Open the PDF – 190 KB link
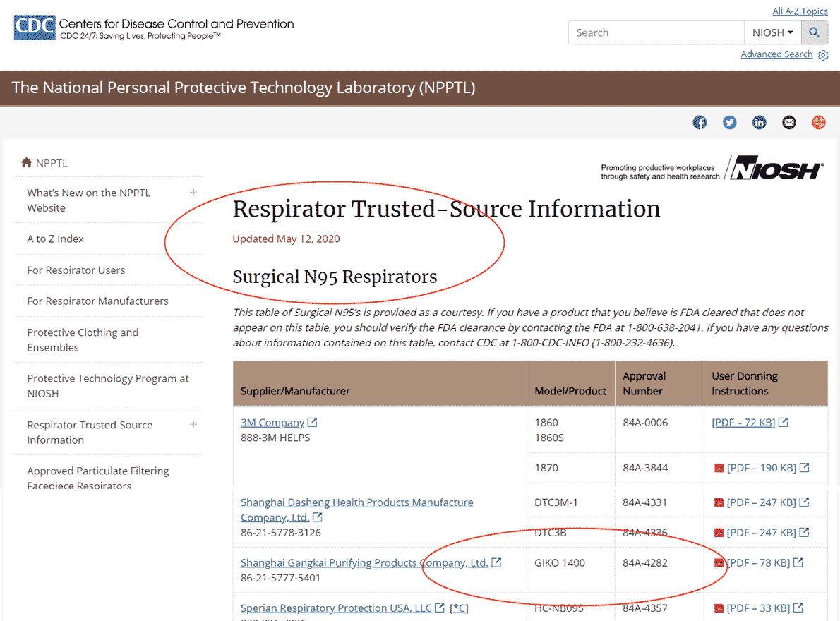The image size is (840, 621). (x=761, y=468)
